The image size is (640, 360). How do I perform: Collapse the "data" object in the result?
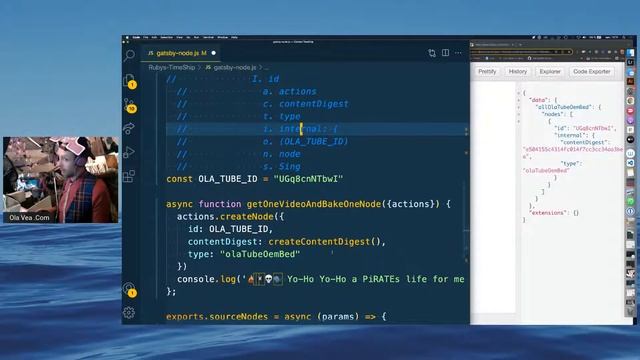[519, 100]
